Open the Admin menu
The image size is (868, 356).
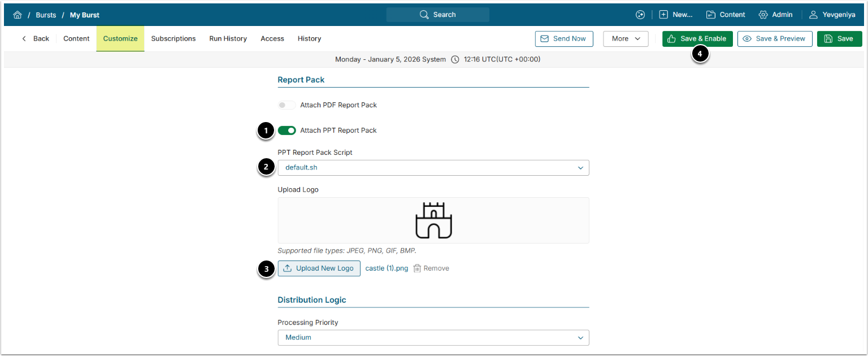775,15
